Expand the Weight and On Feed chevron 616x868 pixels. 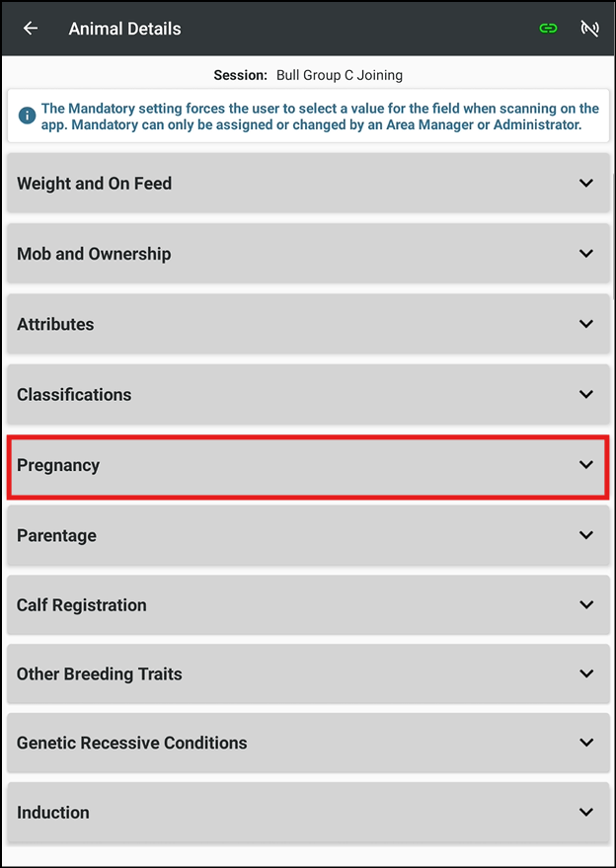(x=586, y=183)
